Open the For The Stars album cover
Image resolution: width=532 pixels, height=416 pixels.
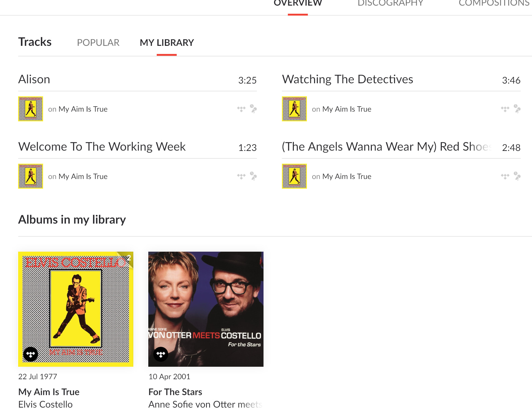tap(206, 309)
